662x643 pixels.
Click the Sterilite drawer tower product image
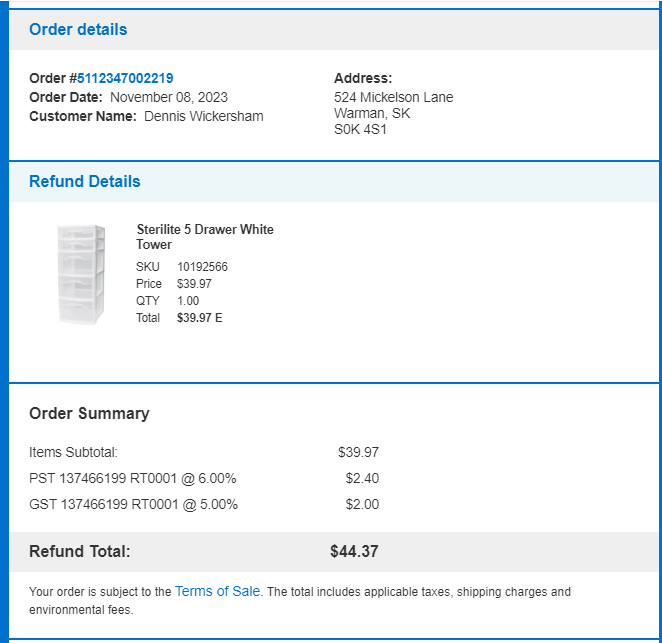(81, 274)
